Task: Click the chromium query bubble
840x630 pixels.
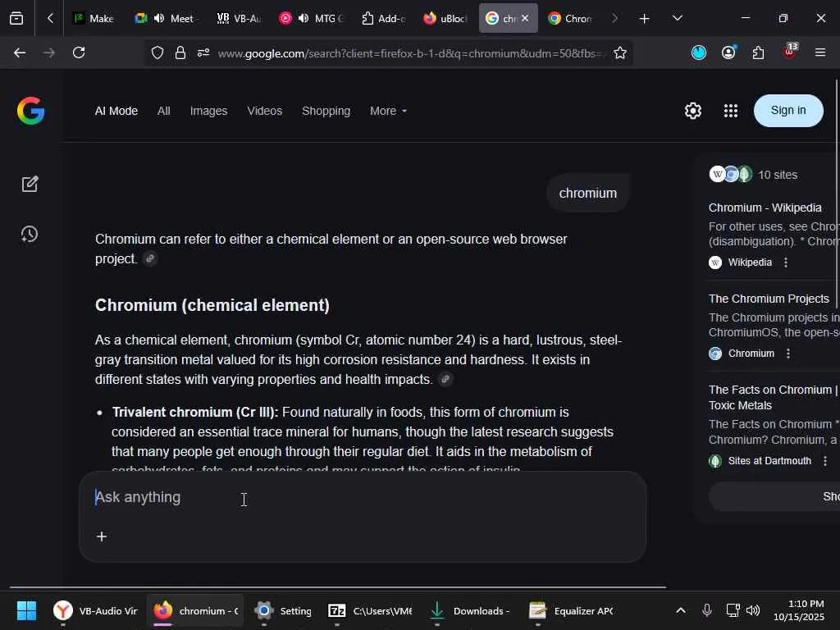Action: click(x=587, y=193)
